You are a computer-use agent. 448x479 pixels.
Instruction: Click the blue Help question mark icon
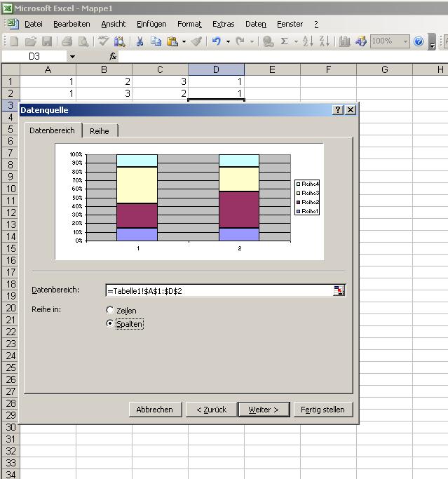tap(419, 41)
